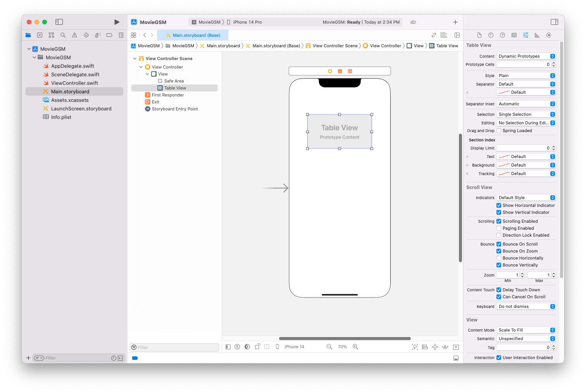
Task: Click the Prototype Cells count field
Action: [x=523, y=64]
